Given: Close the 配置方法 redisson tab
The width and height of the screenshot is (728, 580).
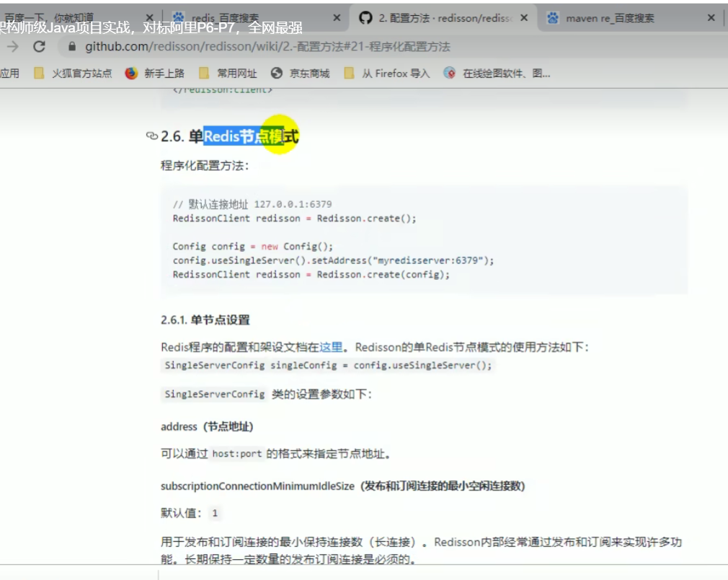Looking at the screenshot, I should tap(524, 18).
